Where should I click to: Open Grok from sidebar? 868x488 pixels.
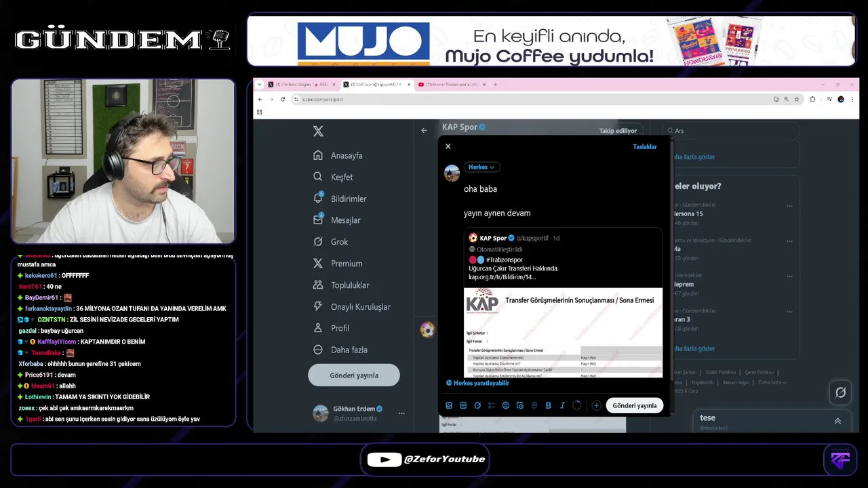[x=330, y=242]
